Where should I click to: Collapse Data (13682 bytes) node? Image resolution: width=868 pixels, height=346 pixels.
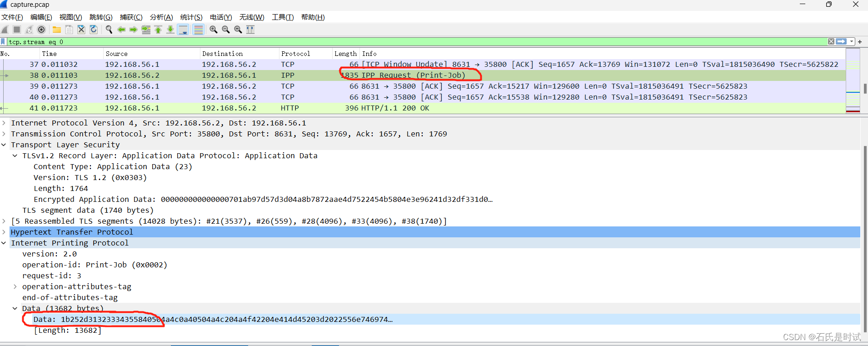(x=15, y=308)
